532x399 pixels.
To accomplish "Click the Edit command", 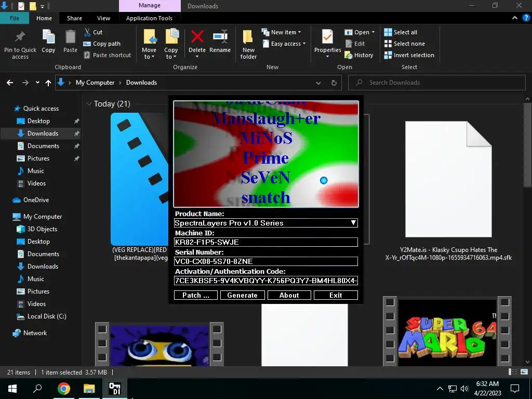I will 355,44.
